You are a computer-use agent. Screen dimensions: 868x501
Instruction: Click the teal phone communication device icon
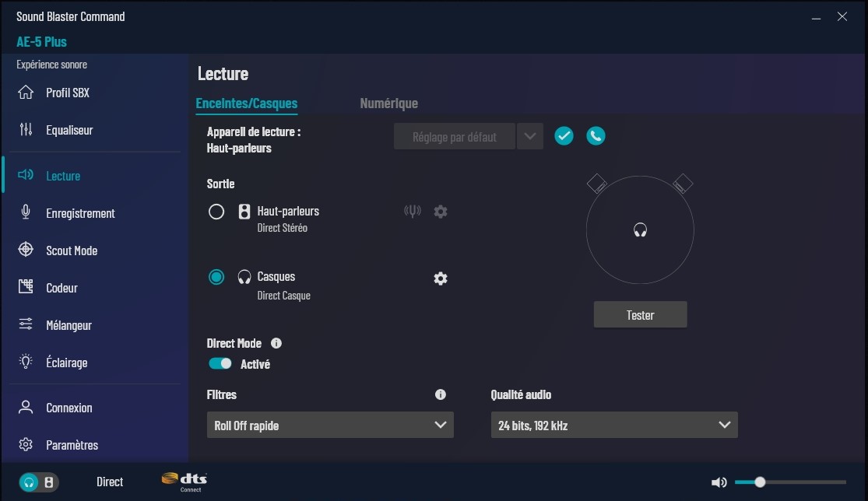(x=596, y=136)
